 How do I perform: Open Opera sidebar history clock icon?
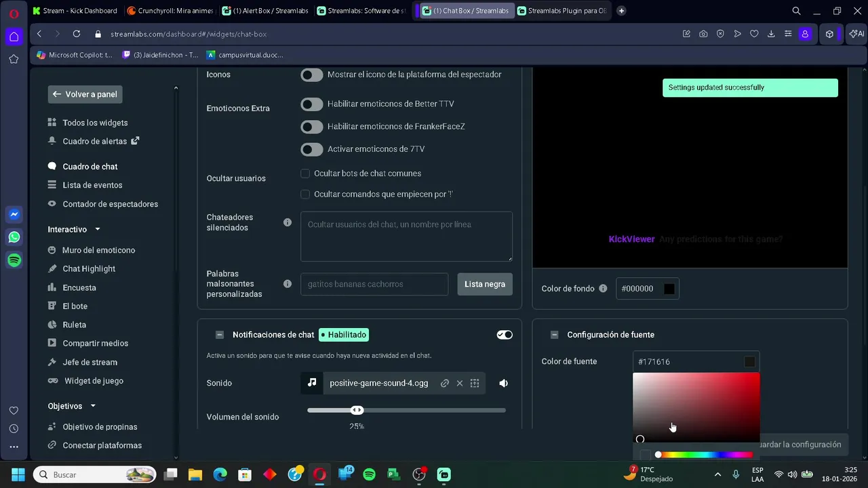pos(14,428)
